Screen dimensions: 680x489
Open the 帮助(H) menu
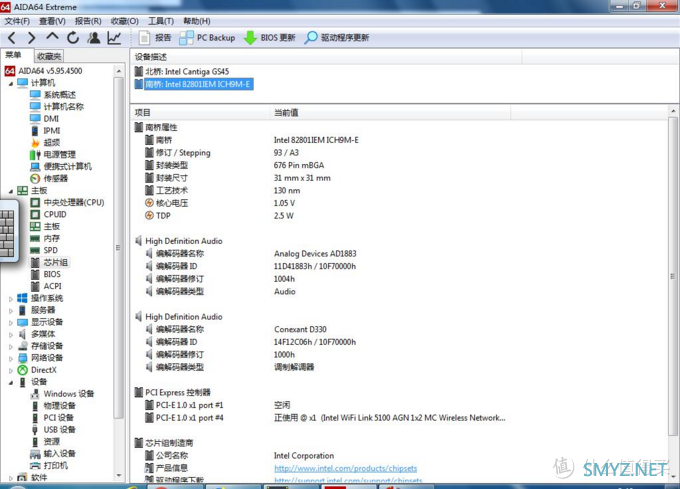click(196, 21)
